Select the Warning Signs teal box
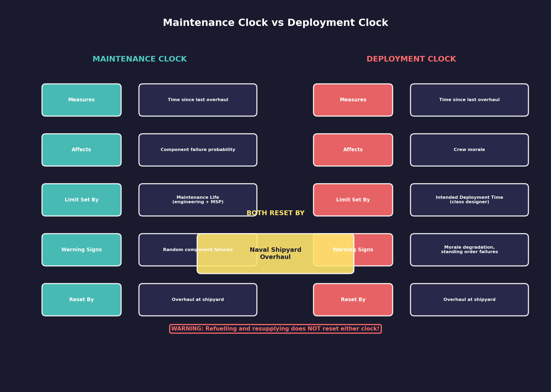551x392 pixels. pyautogui.click(x=81, y=249)
